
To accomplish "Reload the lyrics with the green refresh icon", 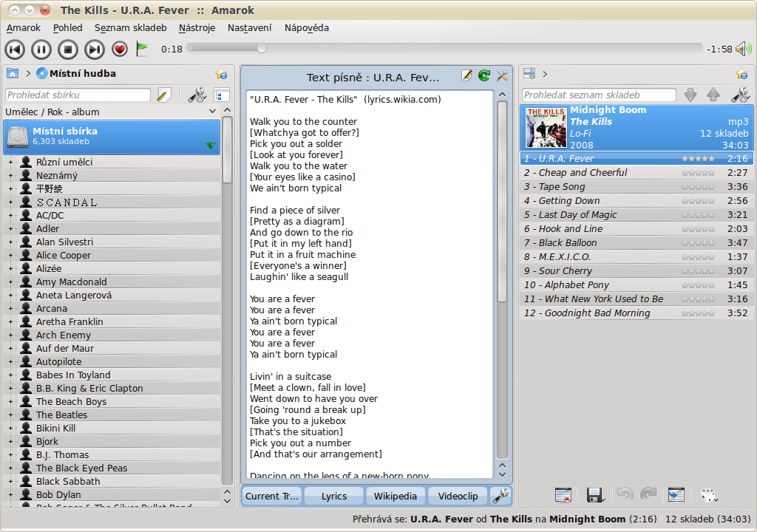I will (484, 75).
